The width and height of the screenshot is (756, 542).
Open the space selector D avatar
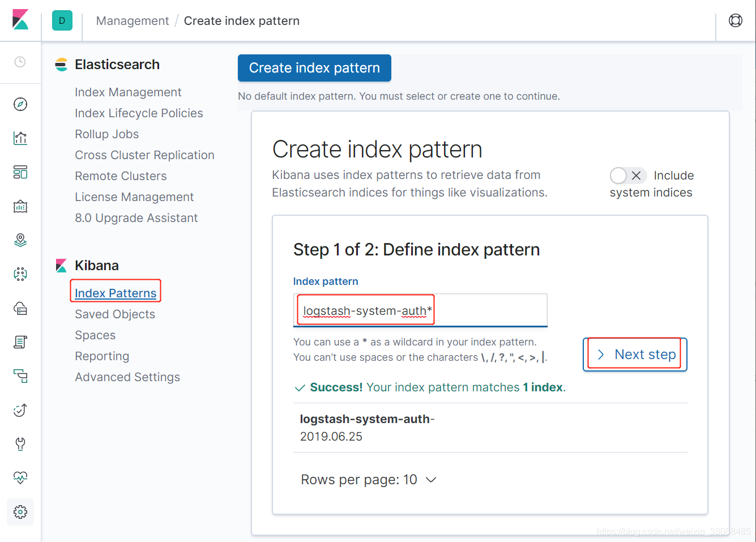click(x=62, y=20)
